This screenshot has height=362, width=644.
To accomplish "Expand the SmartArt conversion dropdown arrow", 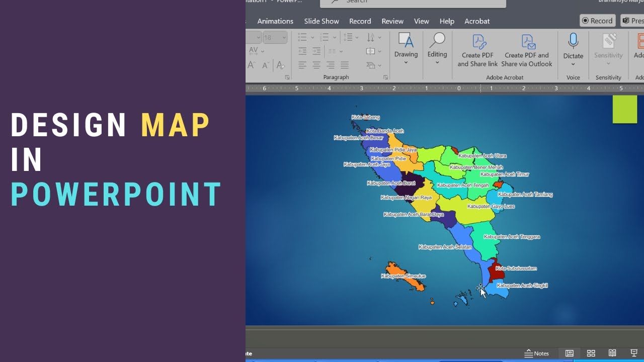I will point(380,65).
